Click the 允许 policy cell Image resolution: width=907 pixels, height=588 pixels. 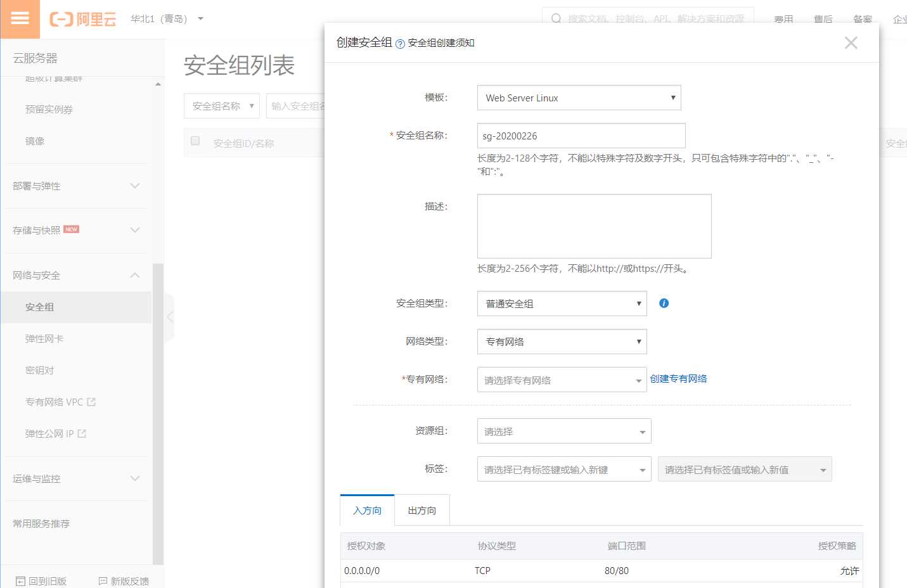click(x=849, y=571)
